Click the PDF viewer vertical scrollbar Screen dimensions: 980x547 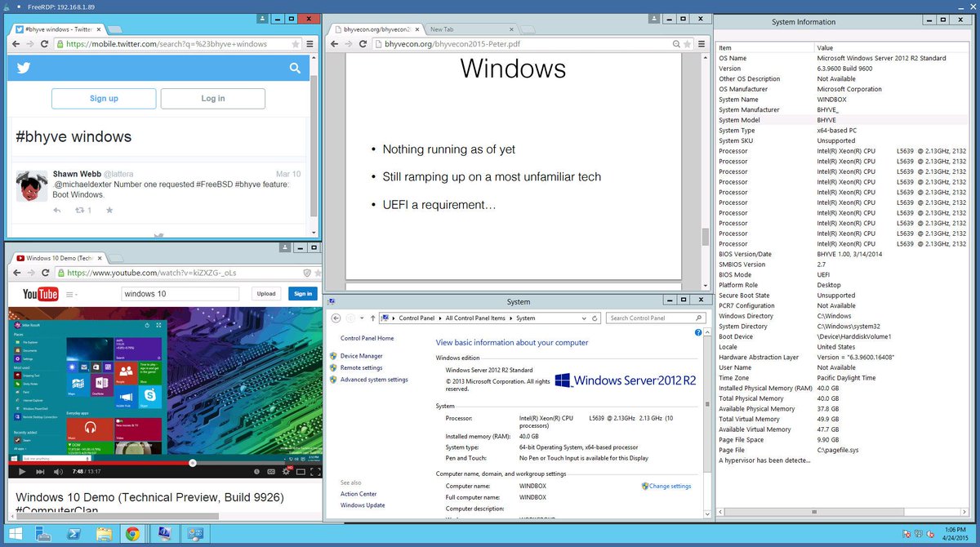click(706, 237)
